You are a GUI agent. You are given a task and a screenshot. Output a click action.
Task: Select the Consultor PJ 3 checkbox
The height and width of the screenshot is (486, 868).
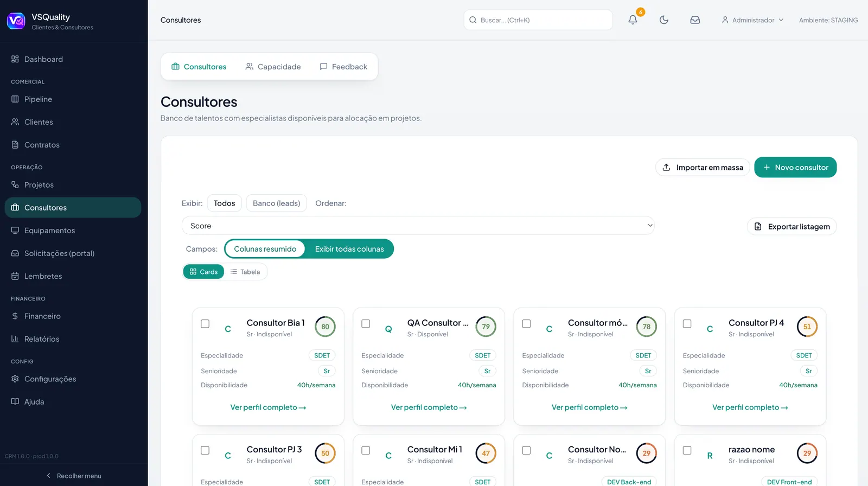tap(205, 450)
